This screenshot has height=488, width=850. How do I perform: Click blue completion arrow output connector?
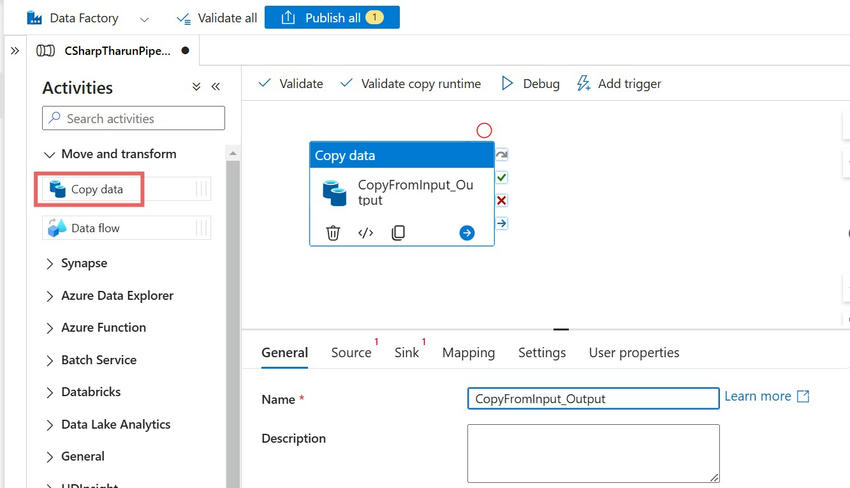coord(501,223)
